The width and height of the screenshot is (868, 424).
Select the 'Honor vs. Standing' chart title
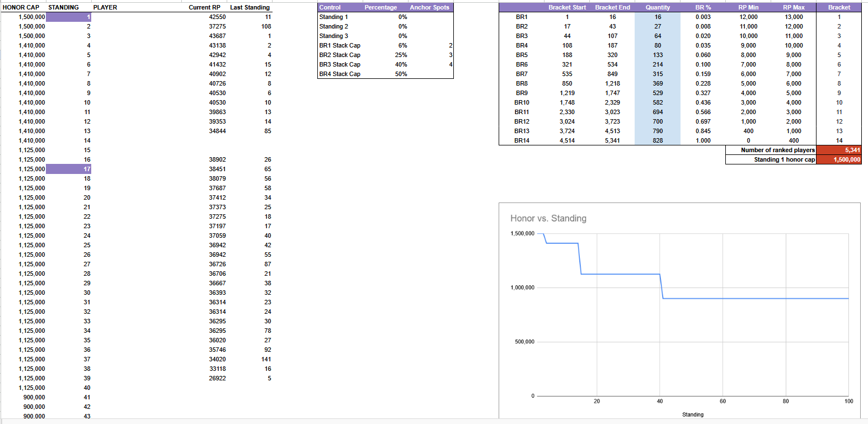(548, 218)
